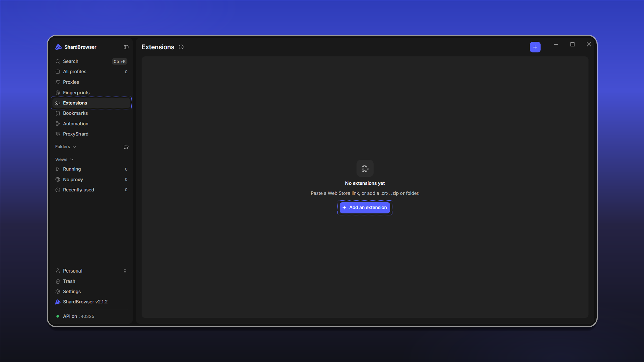Open the Personal workspace switcher
This screenshot has height=362, width=644.
click(x=91, y=271)
